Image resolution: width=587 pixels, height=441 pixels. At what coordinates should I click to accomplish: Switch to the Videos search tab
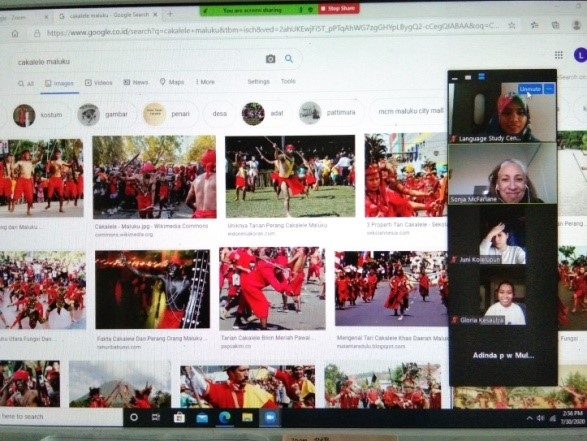[98, 82]
